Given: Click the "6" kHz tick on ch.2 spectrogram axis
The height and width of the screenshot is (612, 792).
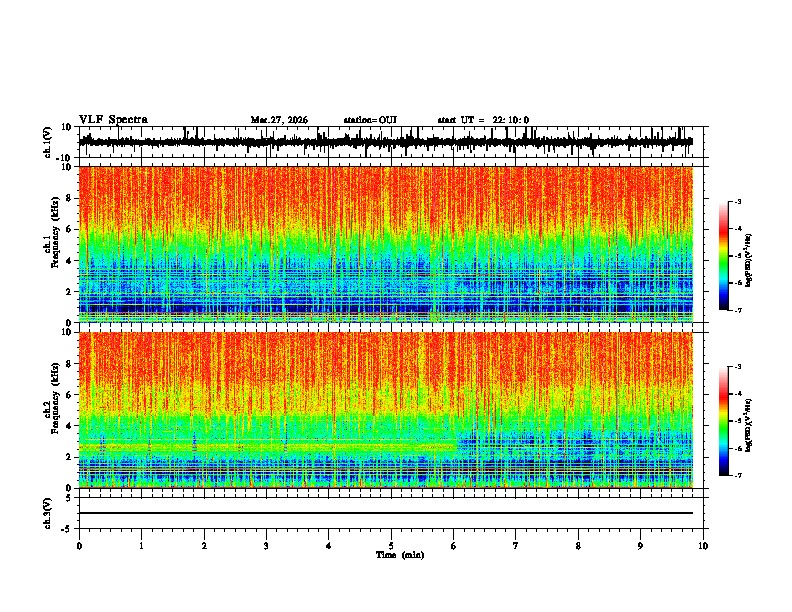Looking at the screenshot, I should tap(69, 395).
